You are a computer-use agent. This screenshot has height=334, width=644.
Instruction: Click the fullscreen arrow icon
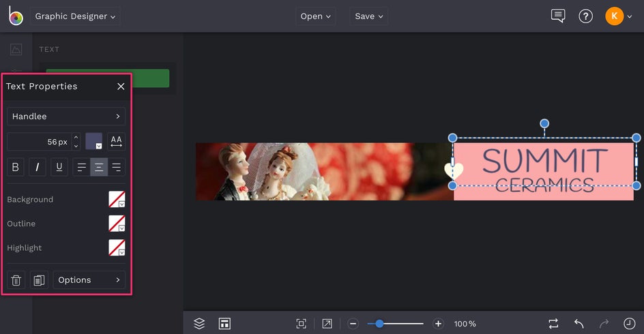pyautogui.click(x=327, y=324)
